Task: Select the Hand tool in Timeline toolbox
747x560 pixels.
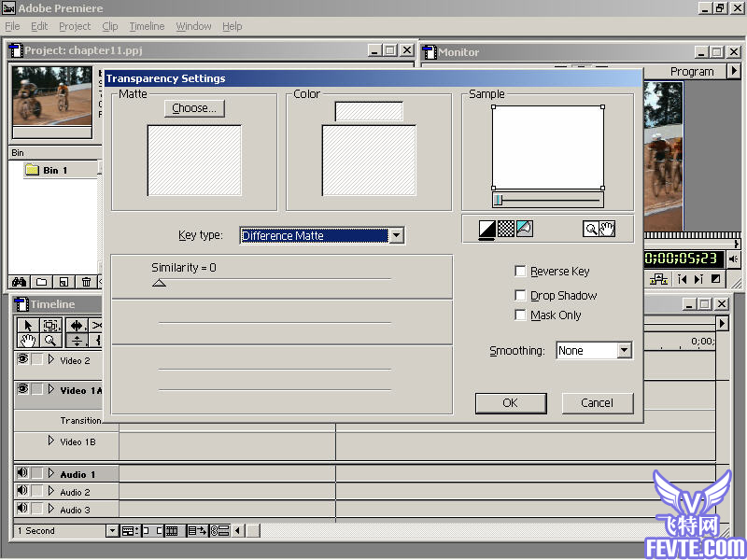Action: pyautogui.click(x=28, y=341)
